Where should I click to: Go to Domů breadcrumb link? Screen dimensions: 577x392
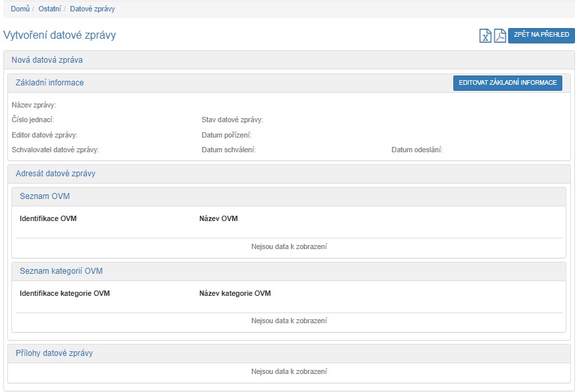(20, 9)
